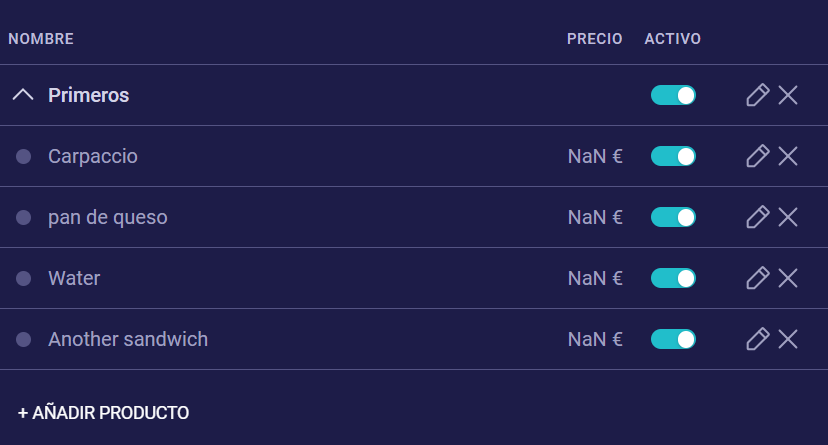Turn off the Water active switch
Screen dimensions: 828x445
(673, 278)
